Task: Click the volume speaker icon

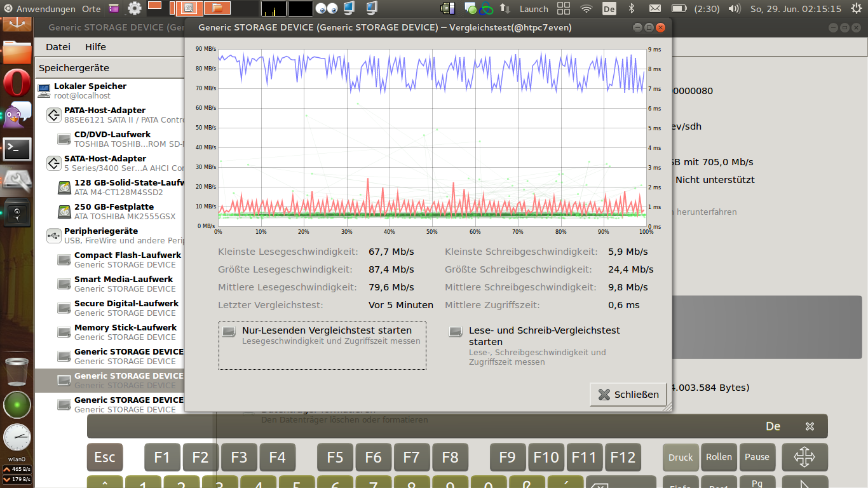Action: [x=734, y=9]
